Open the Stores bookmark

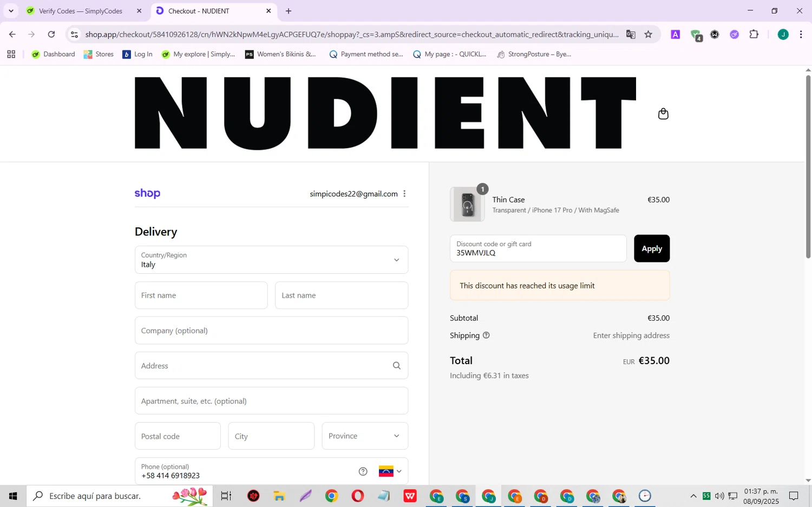coord(99,54)
